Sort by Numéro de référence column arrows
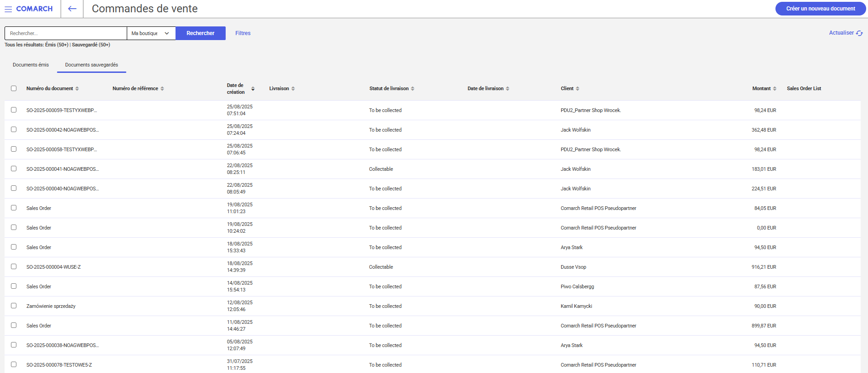This screenshot has width=868, height=373. 162,89
